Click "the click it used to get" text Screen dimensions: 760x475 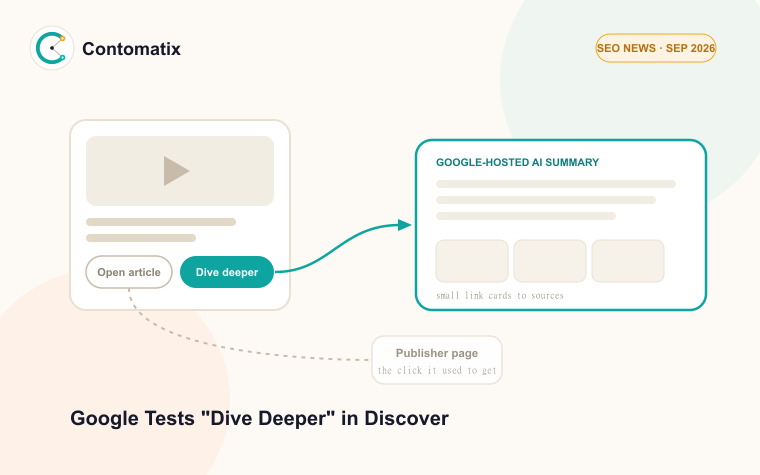click(x=437, y=370)
